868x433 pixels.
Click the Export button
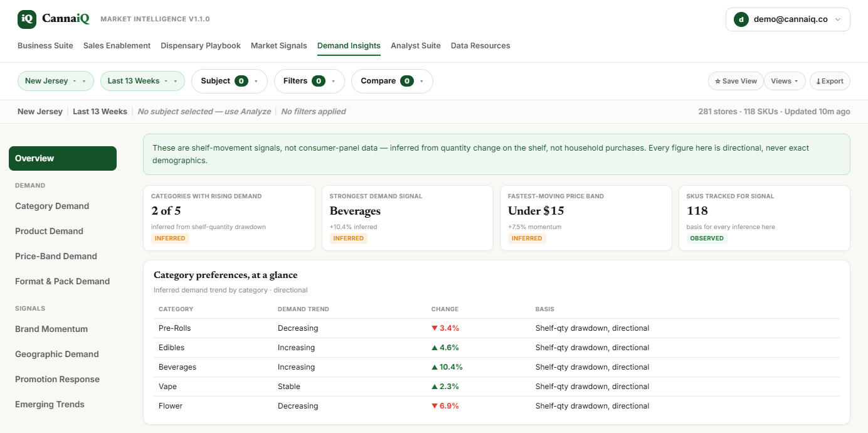pos(830,81)
